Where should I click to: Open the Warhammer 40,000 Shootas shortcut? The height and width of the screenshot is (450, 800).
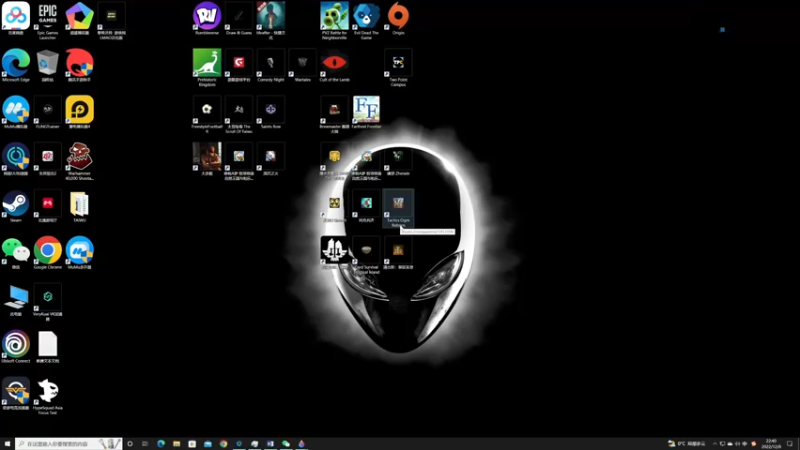pyautogui.click(x=80, y=161)
